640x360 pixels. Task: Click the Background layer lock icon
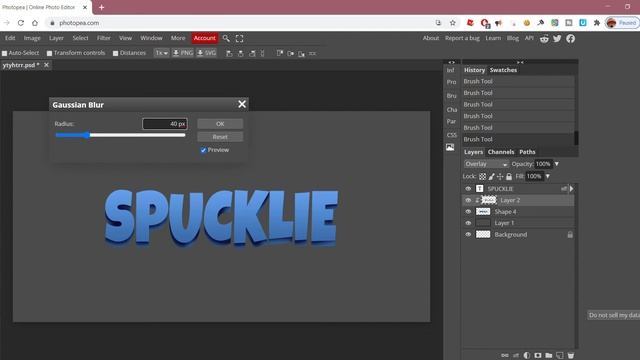[570, 235]
